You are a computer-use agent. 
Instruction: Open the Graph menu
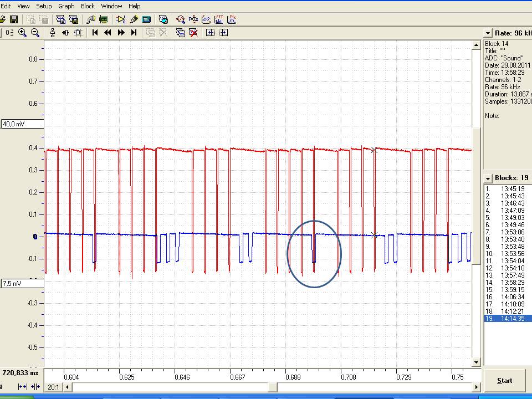66,6
